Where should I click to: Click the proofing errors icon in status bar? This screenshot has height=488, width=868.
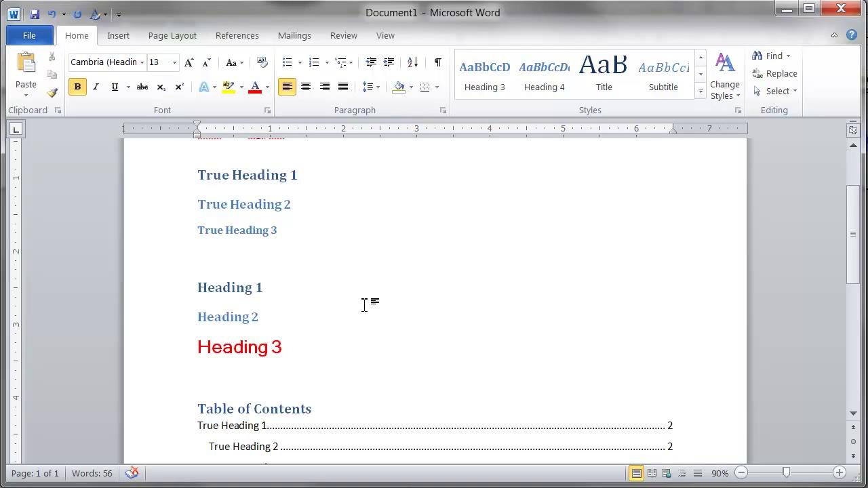pos(132,473)
